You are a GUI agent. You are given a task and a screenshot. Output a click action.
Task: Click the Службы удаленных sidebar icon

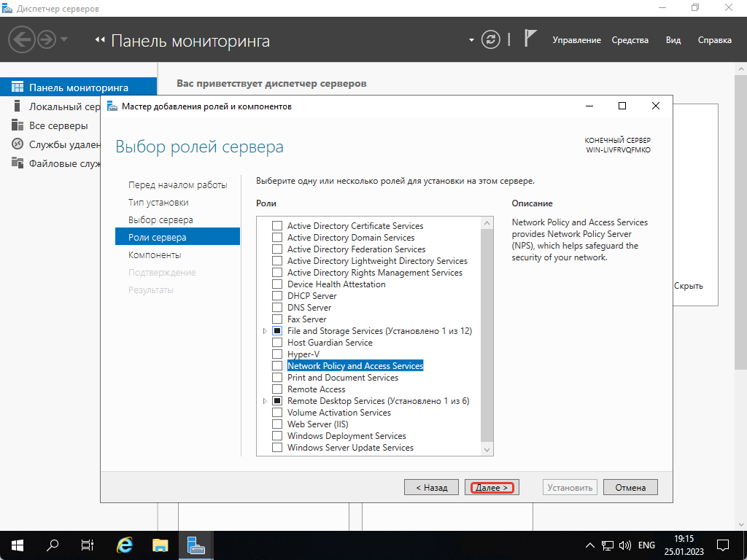point(18,144)
